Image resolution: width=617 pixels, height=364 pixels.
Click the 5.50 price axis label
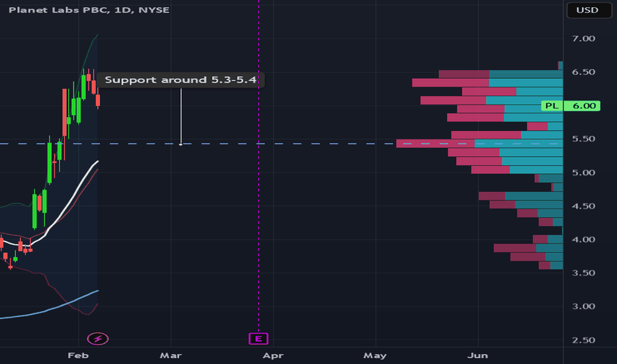click(583, 139)
